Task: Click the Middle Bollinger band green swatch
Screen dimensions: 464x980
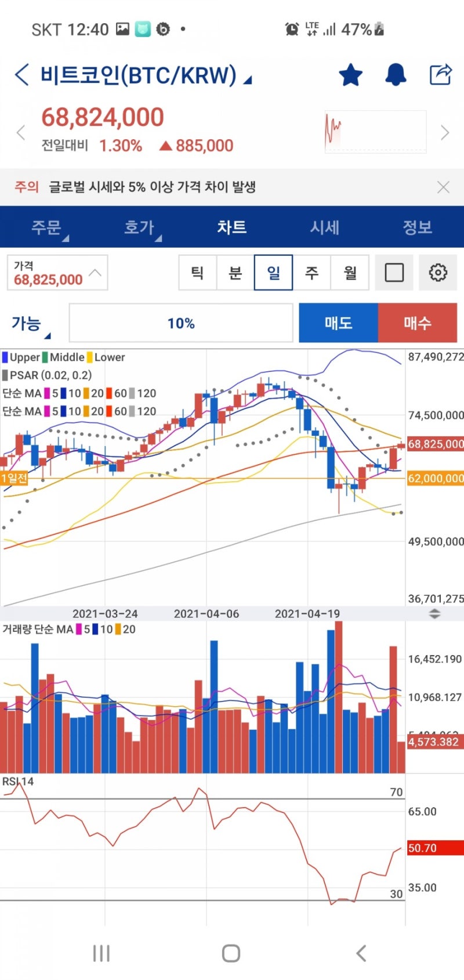Action: [45, 357]
